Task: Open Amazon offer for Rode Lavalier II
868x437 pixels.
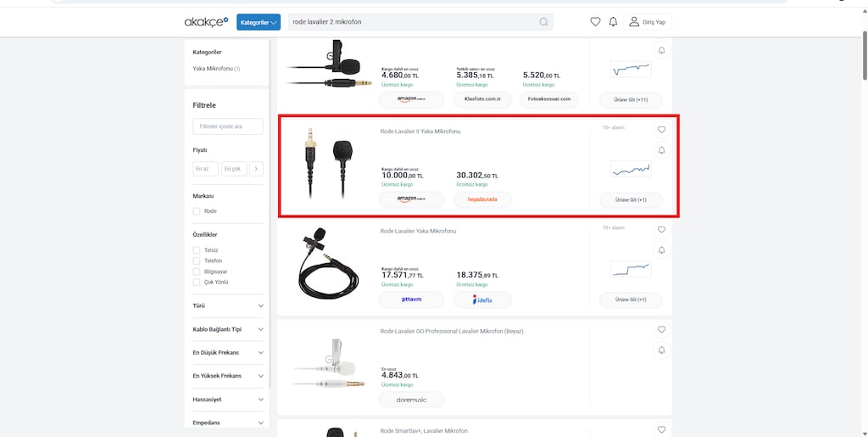Action: point(411,199)
